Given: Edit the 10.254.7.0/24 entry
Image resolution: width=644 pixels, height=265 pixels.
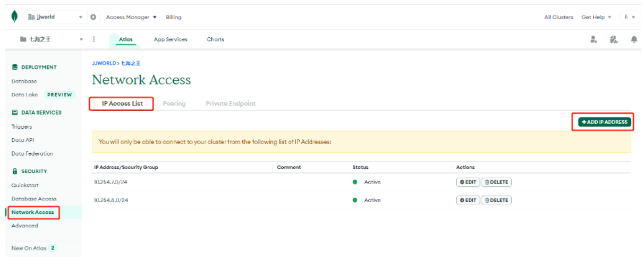Looking at the screenshot, I should pos(468,182).
